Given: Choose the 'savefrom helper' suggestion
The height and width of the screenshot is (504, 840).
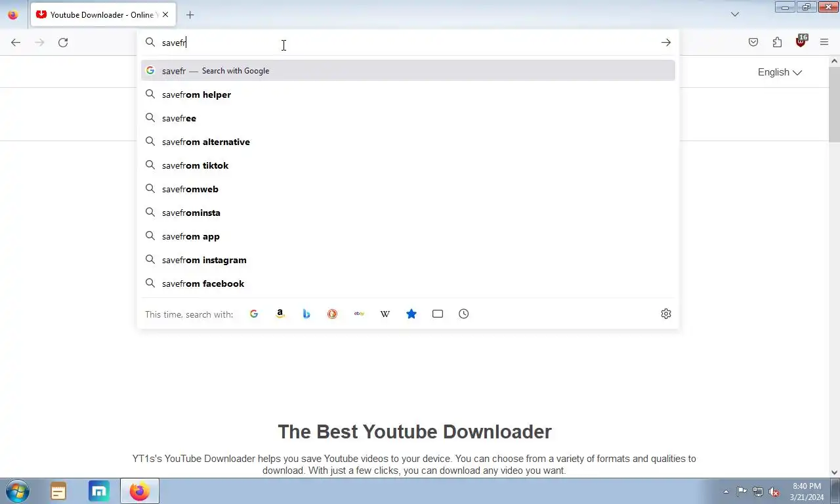Looking at the screenshot, I should pos(408,94).
